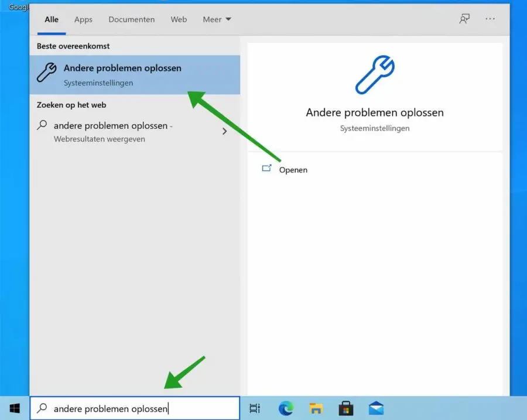The image size is (527, 420).
Task: Click 'Webresultaten weergeven' subtitle text
Action: [100, 139]
